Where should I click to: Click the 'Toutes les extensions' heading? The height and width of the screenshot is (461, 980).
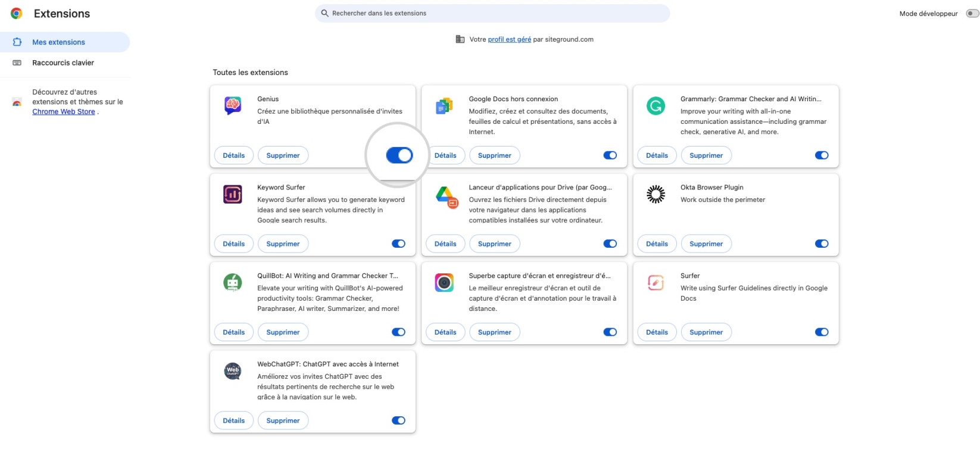[250, 73]
